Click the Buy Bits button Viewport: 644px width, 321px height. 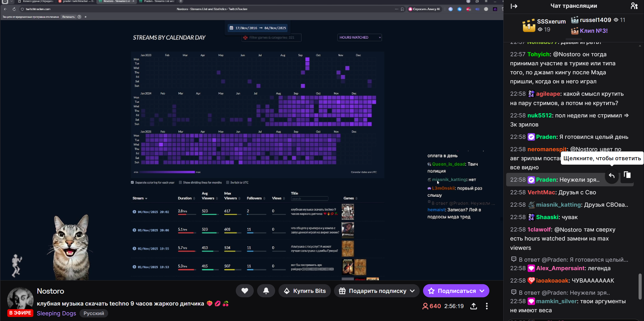(x=305, y=291)
